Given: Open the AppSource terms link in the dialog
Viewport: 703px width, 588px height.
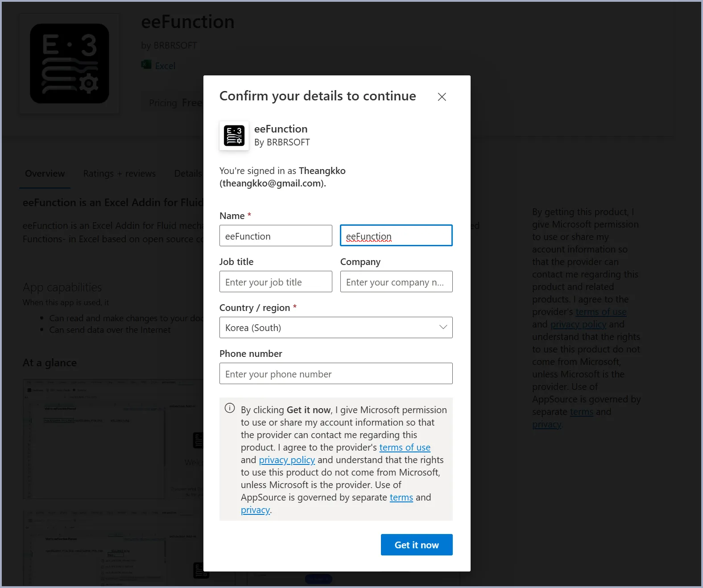Looking at the screenshot, I should point(401,497).
